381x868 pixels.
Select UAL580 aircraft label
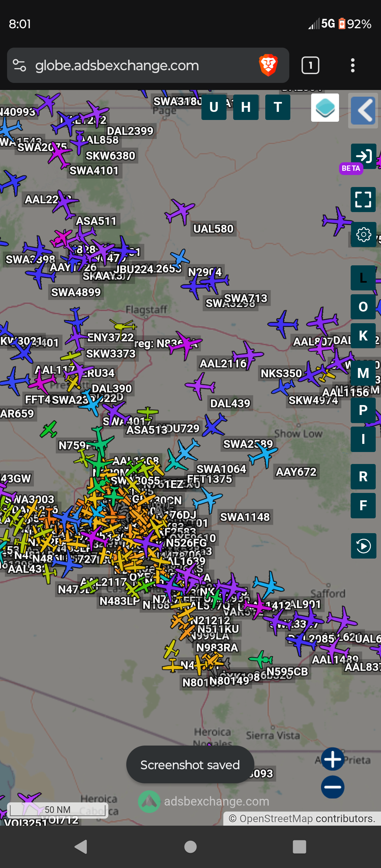pyautogui.click(x=213, y=229)
